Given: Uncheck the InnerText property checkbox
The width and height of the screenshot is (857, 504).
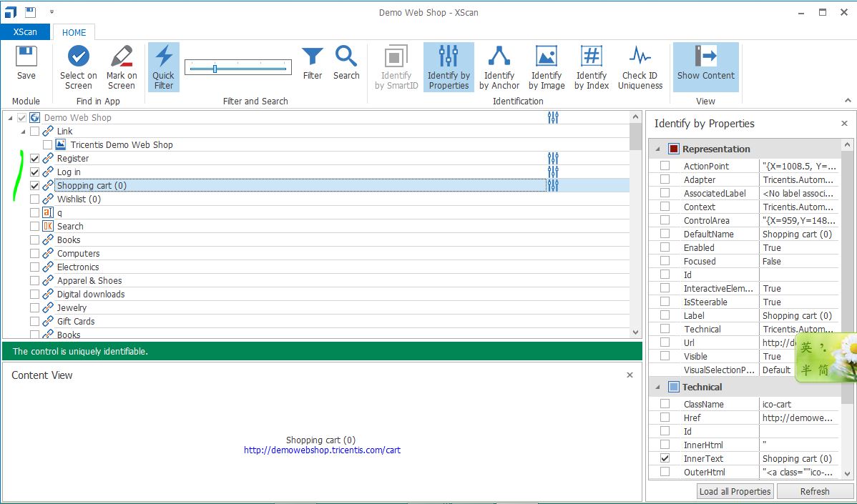Looking at the screenshot, I should pyautogui.click(x=665, y=458).
